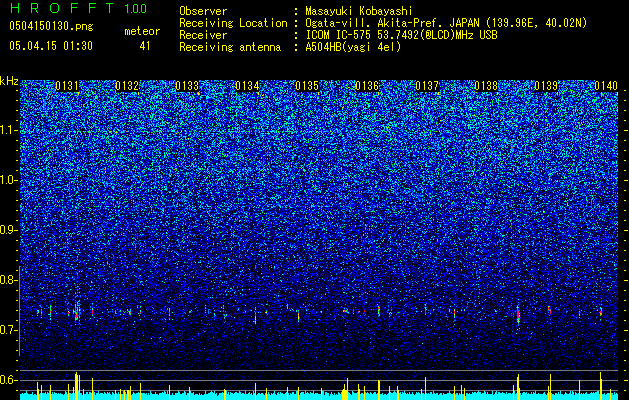The image size is (629, 400).
Task: Click time marker 0140
Action: (x=606, y=86)
